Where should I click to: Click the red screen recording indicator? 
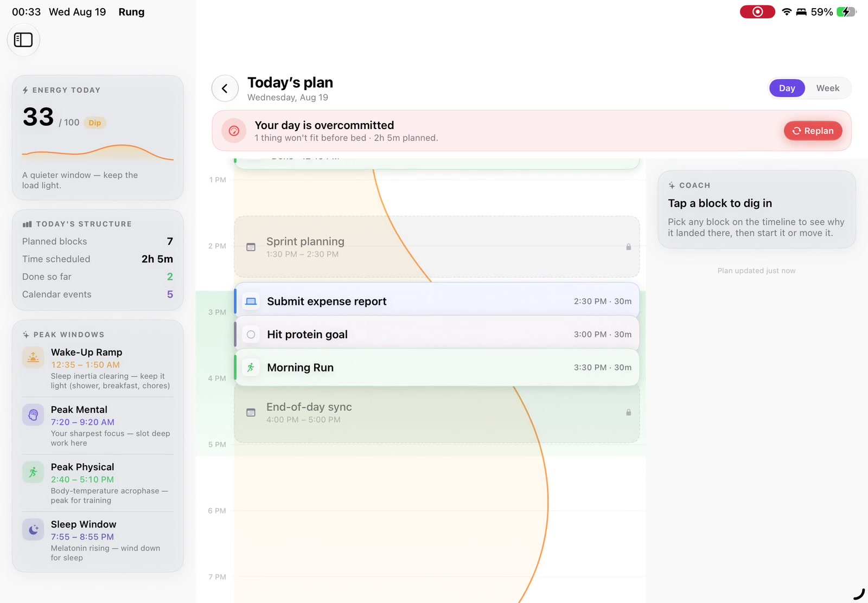757,12
